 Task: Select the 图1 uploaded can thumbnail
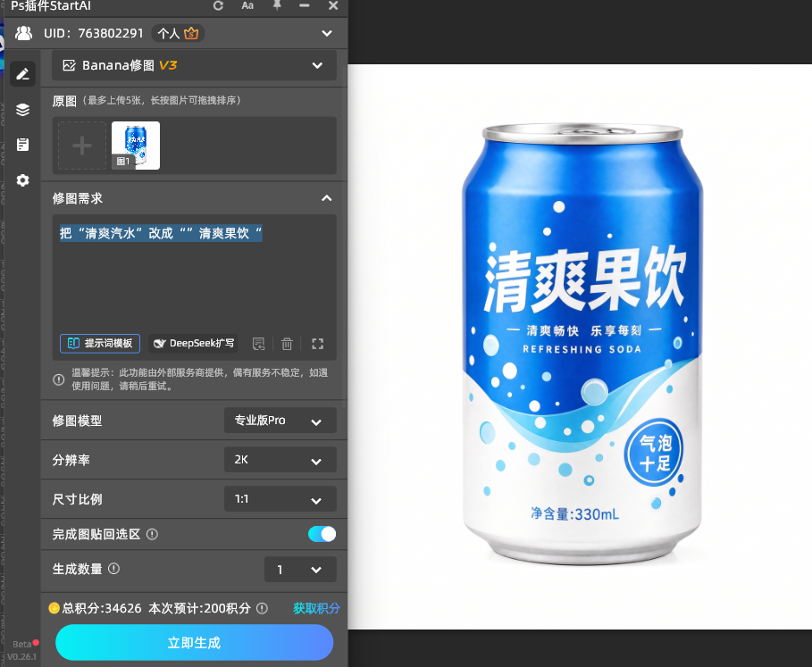(x=136, y=146)
